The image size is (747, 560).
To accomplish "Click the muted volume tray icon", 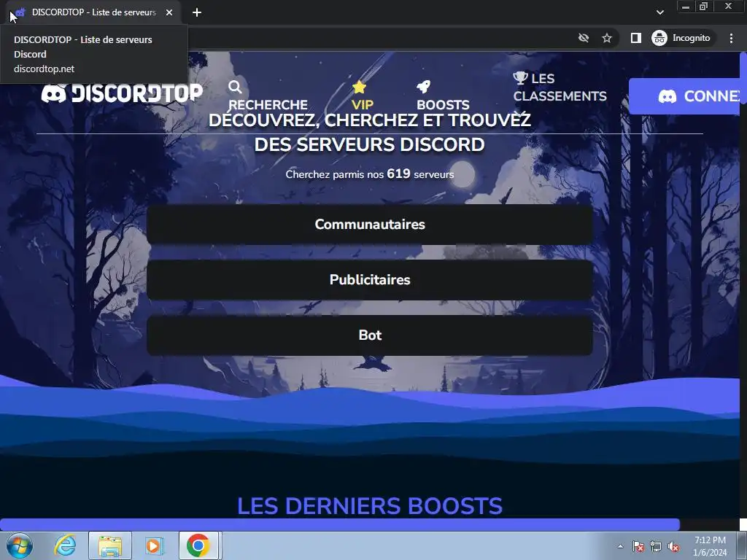I will pyautogui.click(x=673, y=546).
